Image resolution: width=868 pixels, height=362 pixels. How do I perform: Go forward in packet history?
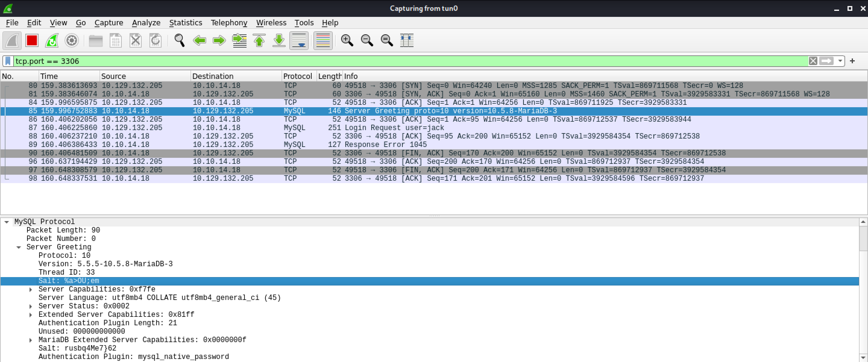[x=219, y=41]
